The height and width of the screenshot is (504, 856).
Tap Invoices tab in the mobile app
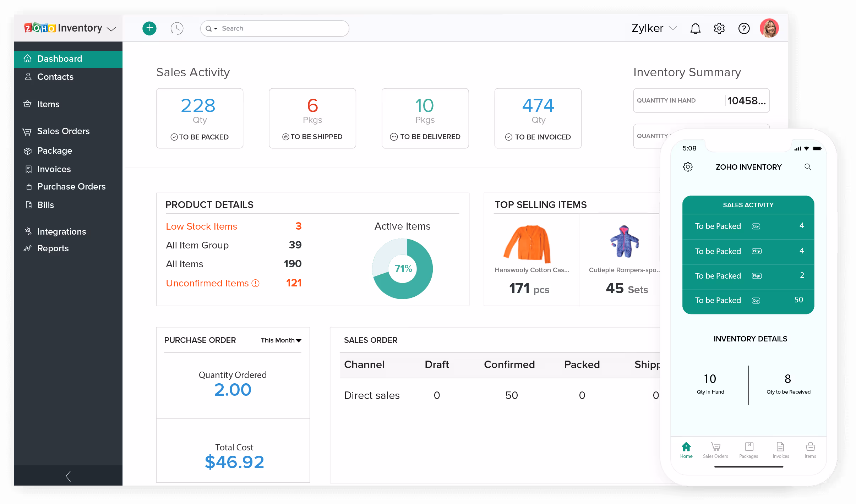tap(781, 450)
